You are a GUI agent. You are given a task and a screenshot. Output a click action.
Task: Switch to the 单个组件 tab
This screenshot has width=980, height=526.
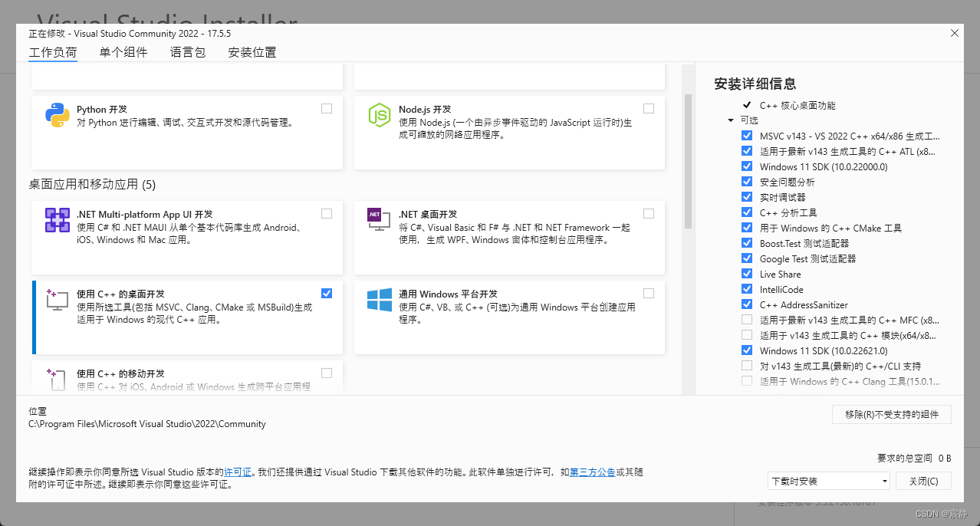click(x=123, y=52)
